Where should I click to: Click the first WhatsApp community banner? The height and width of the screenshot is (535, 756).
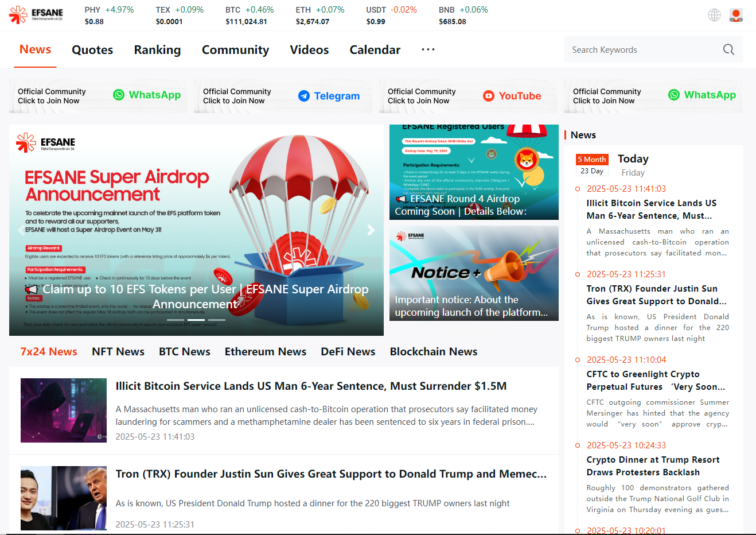(x=99, y=96)
